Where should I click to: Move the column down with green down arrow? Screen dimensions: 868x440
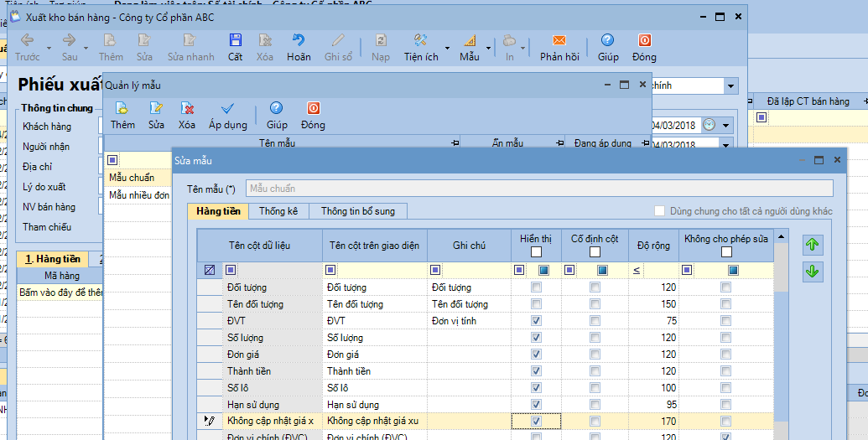click(812, 272)
